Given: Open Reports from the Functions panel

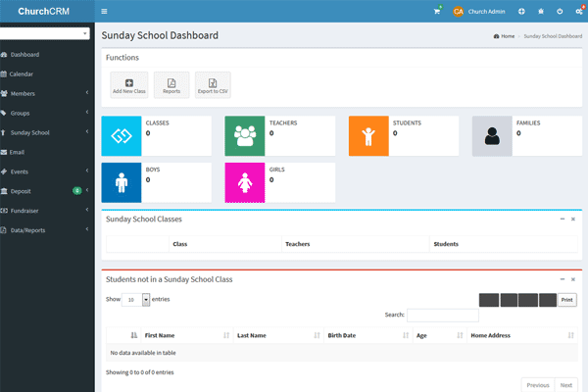Looking at the screenshot, I should [x=171, y=85].
